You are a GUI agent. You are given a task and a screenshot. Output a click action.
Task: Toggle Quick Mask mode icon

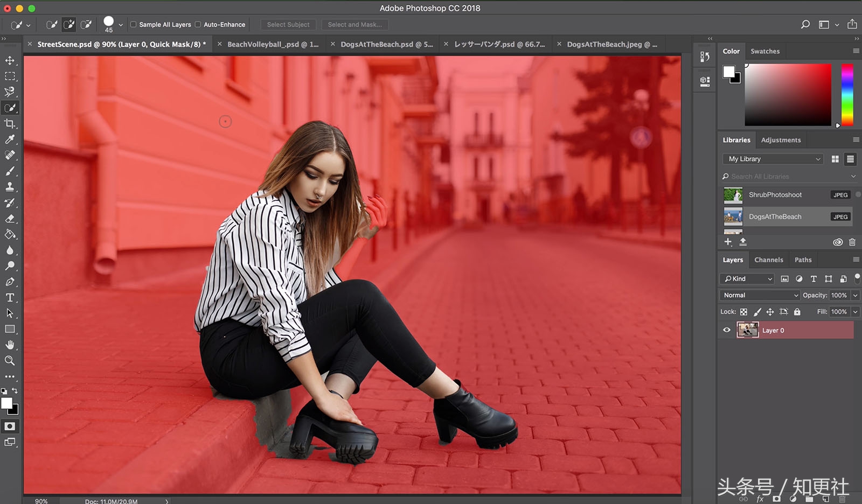[x=10, y=426]
